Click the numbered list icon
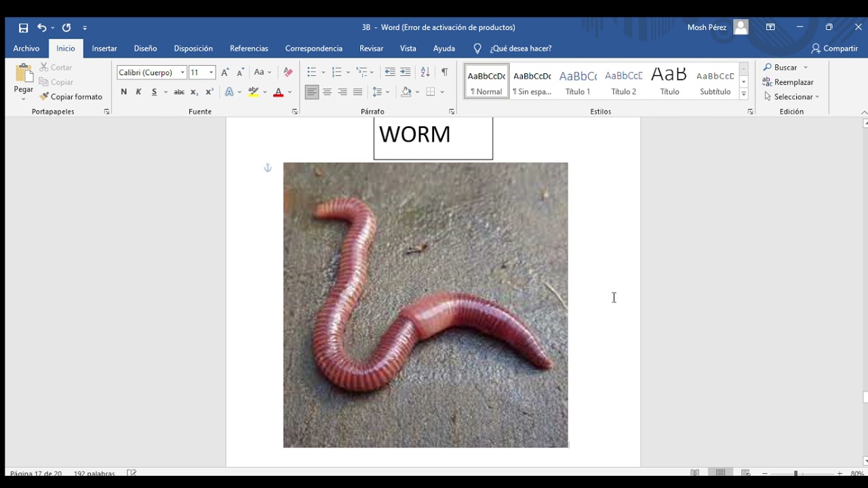Screen dimensions: 868x488 click(x=337, y=73)
